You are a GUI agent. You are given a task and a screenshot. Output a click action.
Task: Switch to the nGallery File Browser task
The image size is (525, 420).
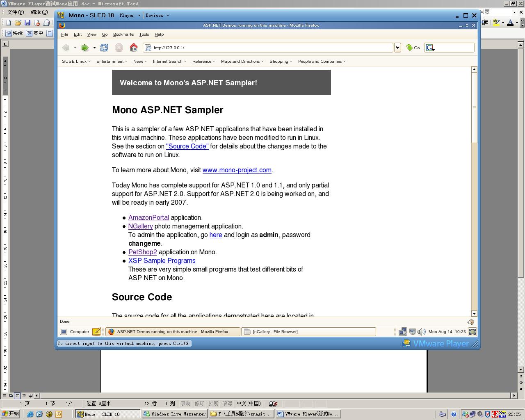click(x=308, y=332)
